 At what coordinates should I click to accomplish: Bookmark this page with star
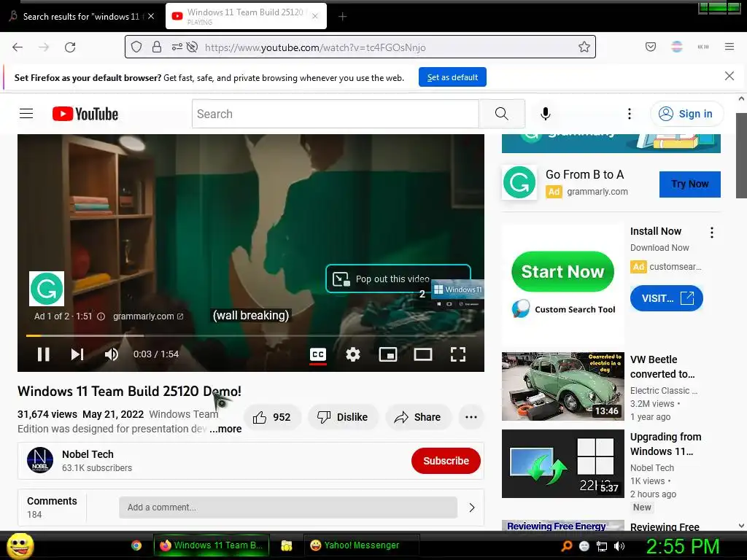tap(584, 47)
